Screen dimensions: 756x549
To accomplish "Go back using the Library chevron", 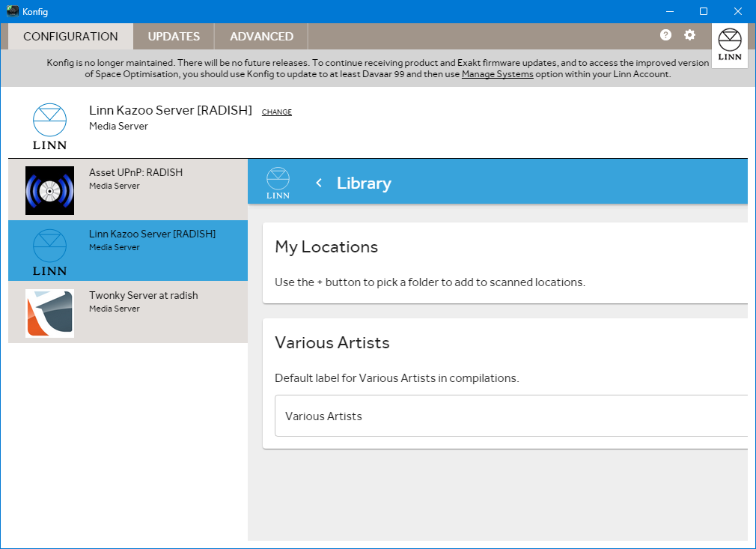I will pyautogui.click(x=319, y=183).
